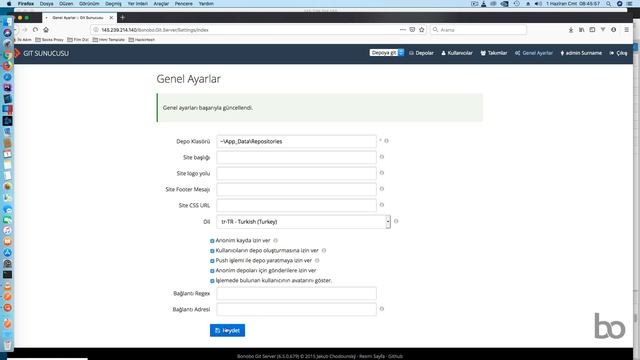Show info icon next to Bağlantı Adresi field

382,309
